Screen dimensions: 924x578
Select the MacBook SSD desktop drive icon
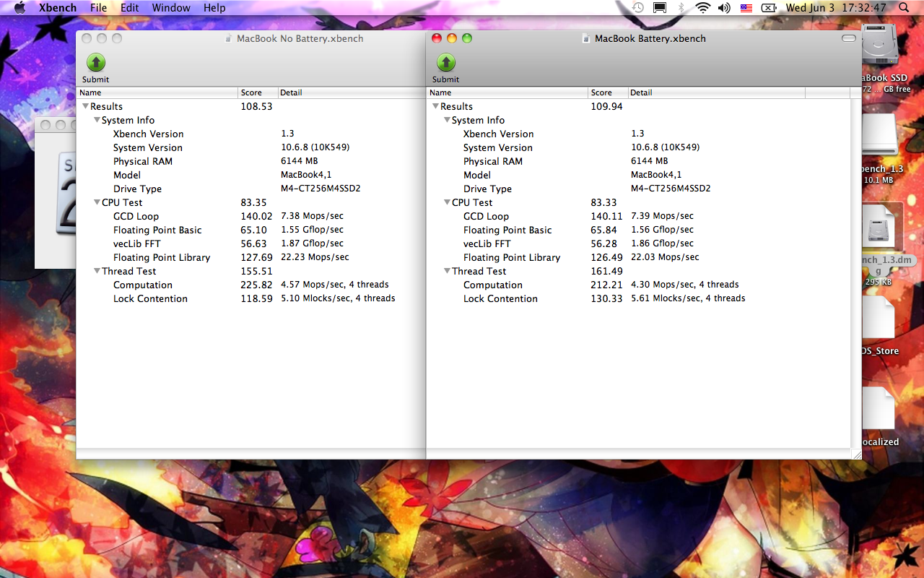(881, 45)
